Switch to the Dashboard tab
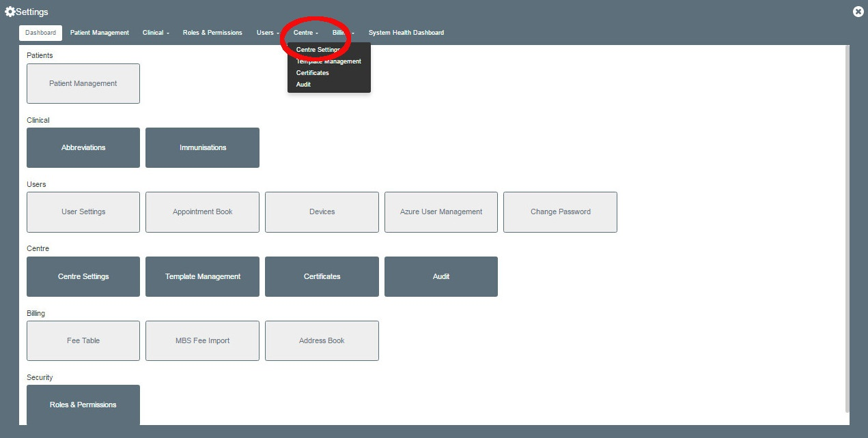868x438 pixels. (x=40, y=32)
